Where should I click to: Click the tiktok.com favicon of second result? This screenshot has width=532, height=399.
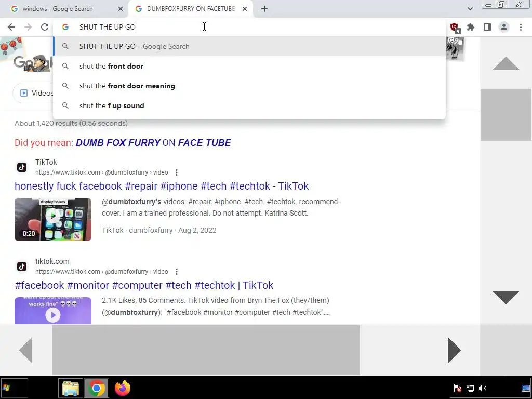pyautogui.click(x=22, y=267)
